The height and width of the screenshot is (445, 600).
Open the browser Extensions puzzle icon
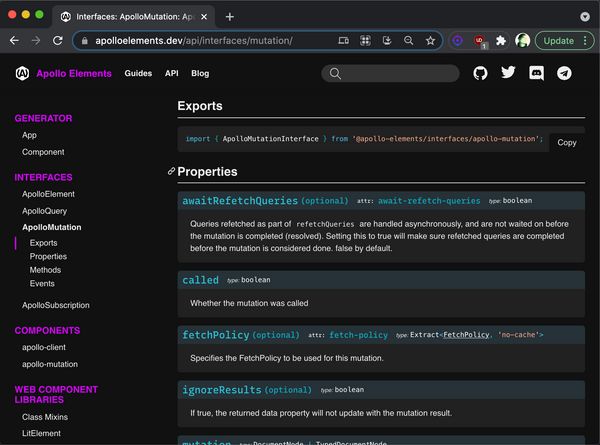(501, 41)
